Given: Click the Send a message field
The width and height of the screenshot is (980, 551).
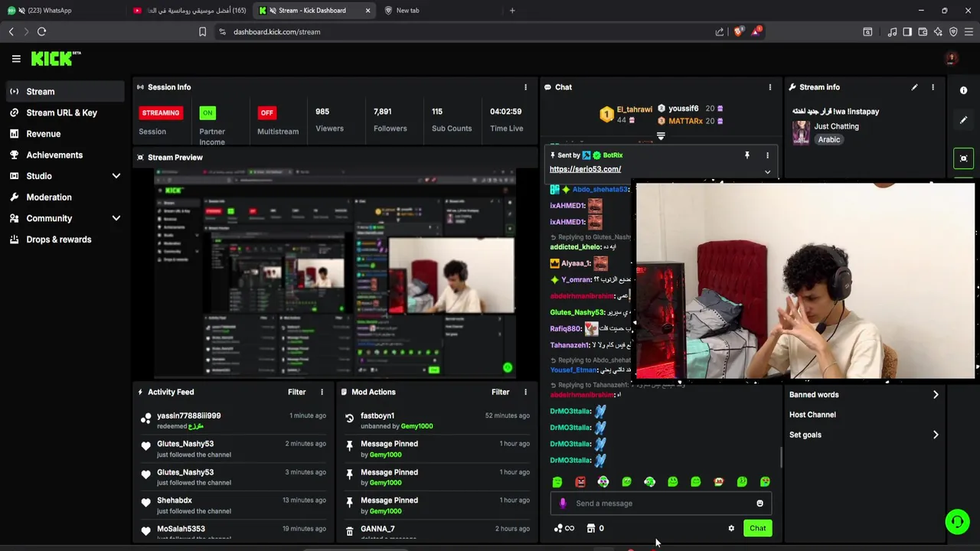Looking at the screenshot, I should pyautogui.click(x=660, y=504).
